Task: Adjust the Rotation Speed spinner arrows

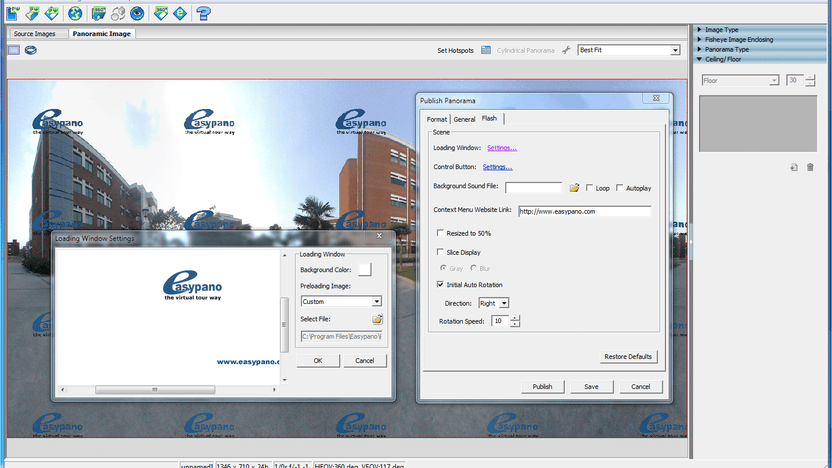Action: (515, 321)
